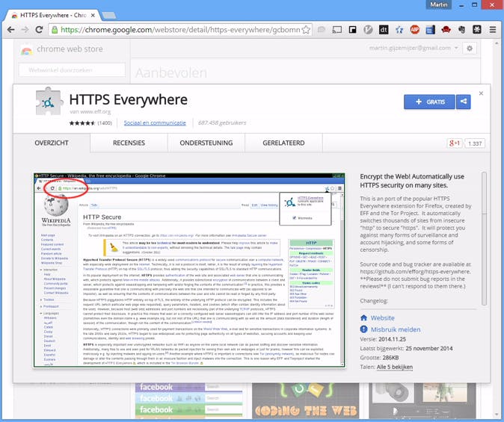This screenshot has height=422, width=504.
Task: Click the Versie 2014.11.25 text
Action: [x=383, y=339]
